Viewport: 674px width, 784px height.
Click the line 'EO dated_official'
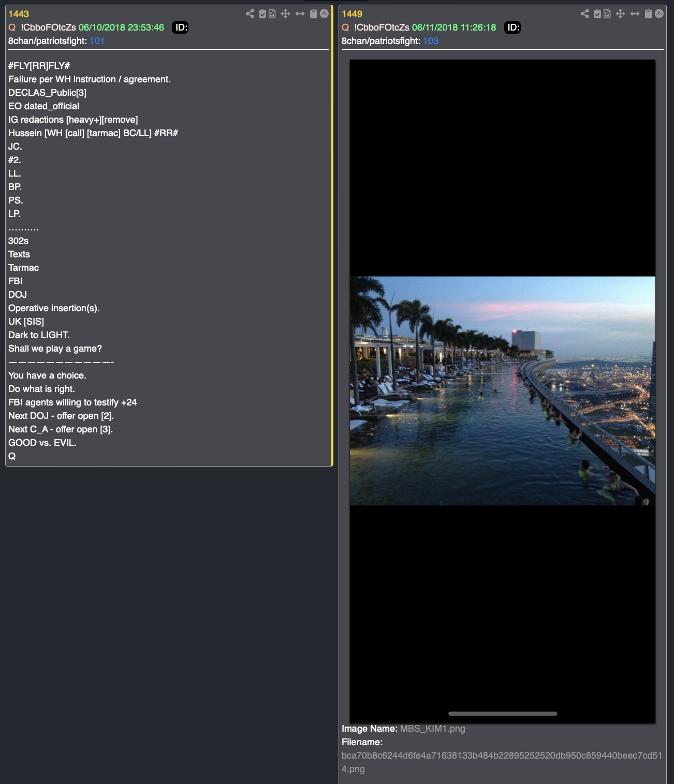[43, 106]
